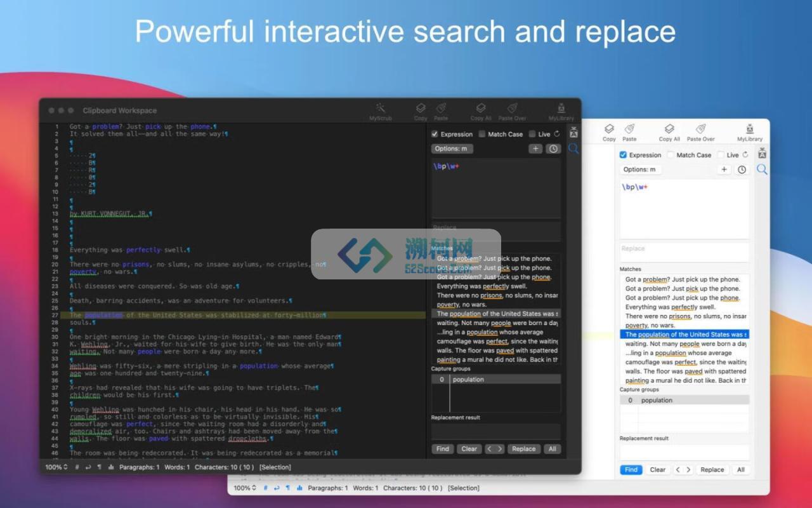Click refresh arrow beside Live in dark panel
The height and width of the screenshot is (508, 812).
(557, 134)
